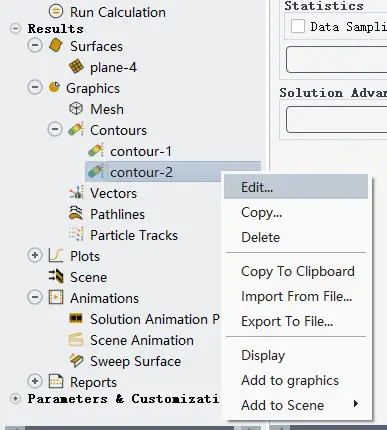This screenshot has height=430, width=387.
Task: Click the Sweep Surface icon
Action: pyautogui.click(x=76, y=361)
